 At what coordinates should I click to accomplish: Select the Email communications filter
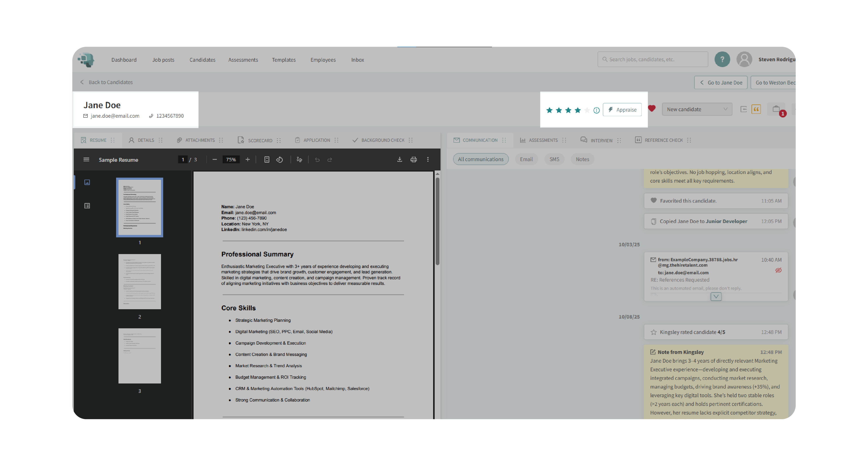coord(526,159)
